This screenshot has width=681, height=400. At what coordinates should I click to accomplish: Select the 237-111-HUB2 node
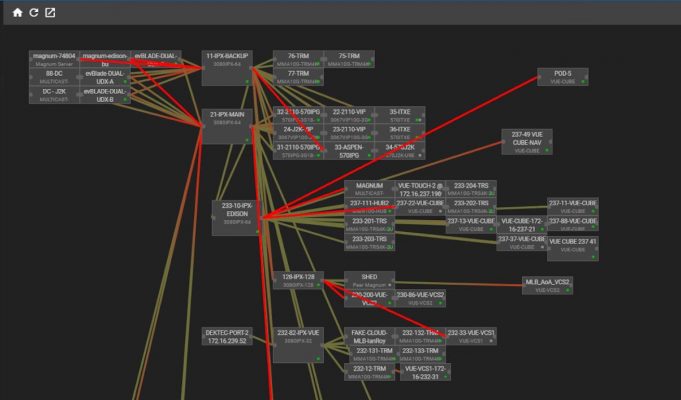370,207
